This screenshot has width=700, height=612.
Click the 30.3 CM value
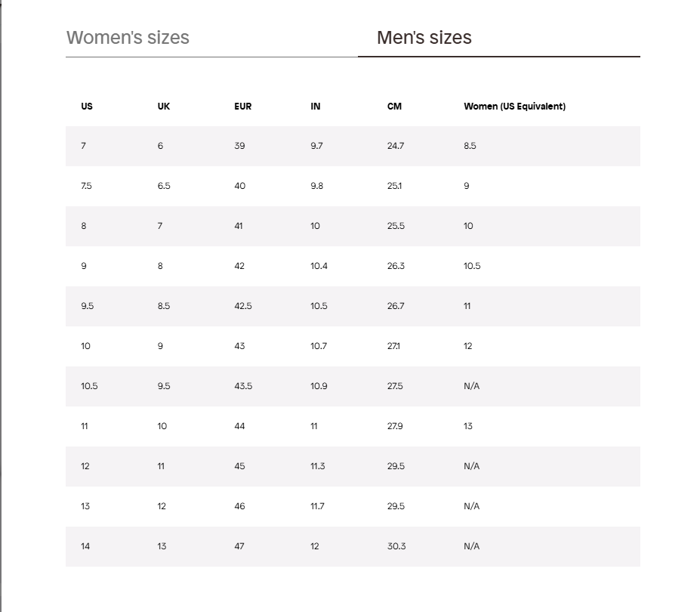click(x=396, y=546)
